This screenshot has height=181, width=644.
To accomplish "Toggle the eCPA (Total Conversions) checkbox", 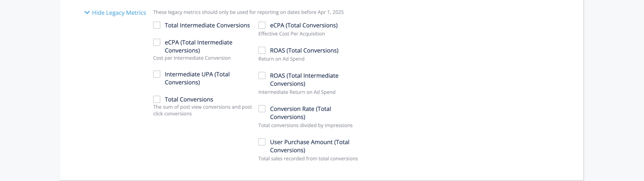I will point(262,25).
